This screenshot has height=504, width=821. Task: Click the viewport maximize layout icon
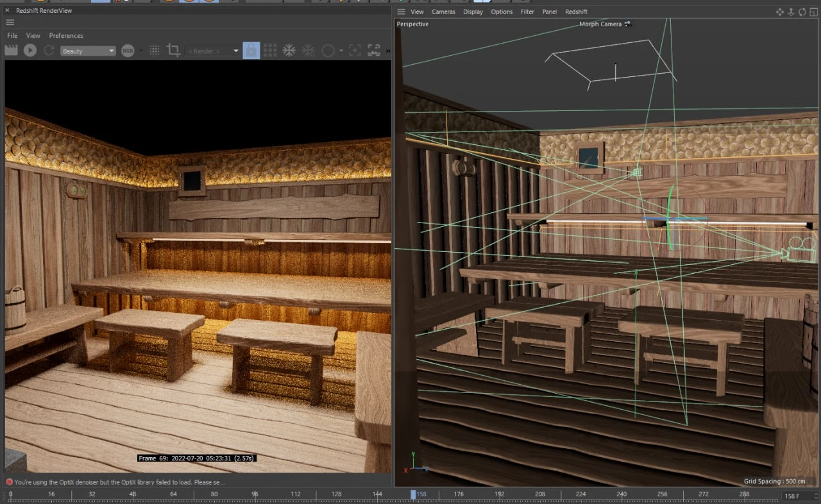click(x=813, y=12)
